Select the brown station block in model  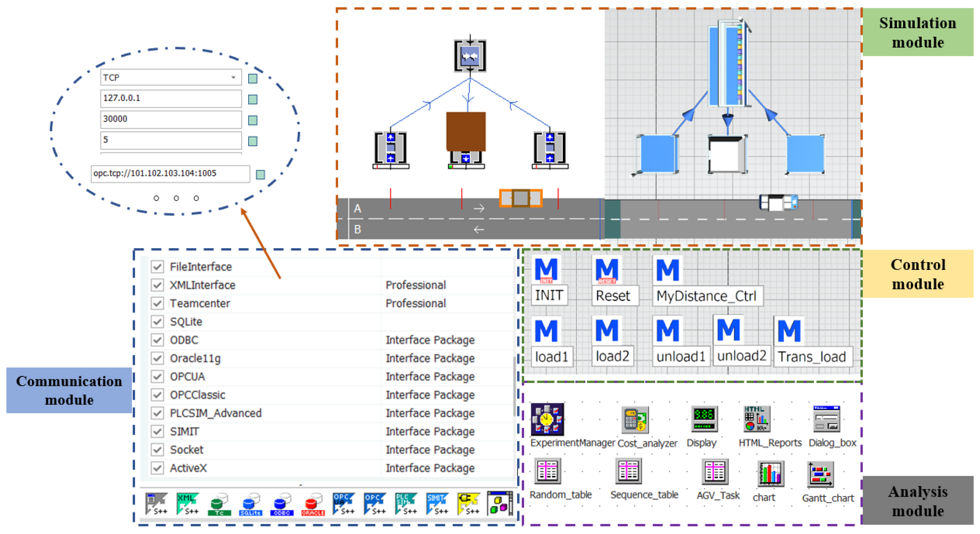pos(465,131)
